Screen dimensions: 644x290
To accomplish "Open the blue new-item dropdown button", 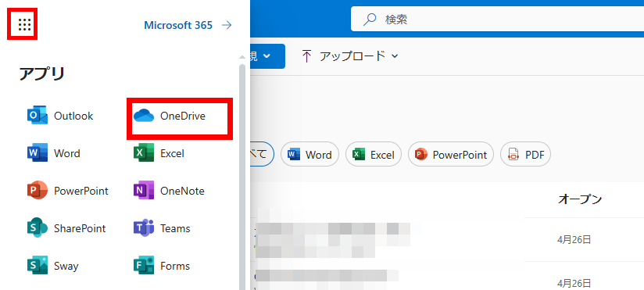I will 267,56.
